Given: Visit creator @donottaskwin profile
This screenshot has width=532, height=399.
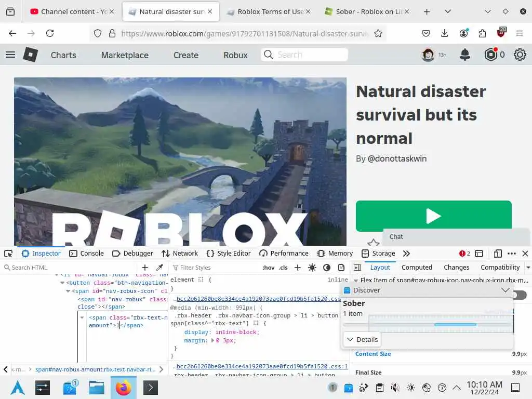Looking at the screenshot, I should click(397, 159).
